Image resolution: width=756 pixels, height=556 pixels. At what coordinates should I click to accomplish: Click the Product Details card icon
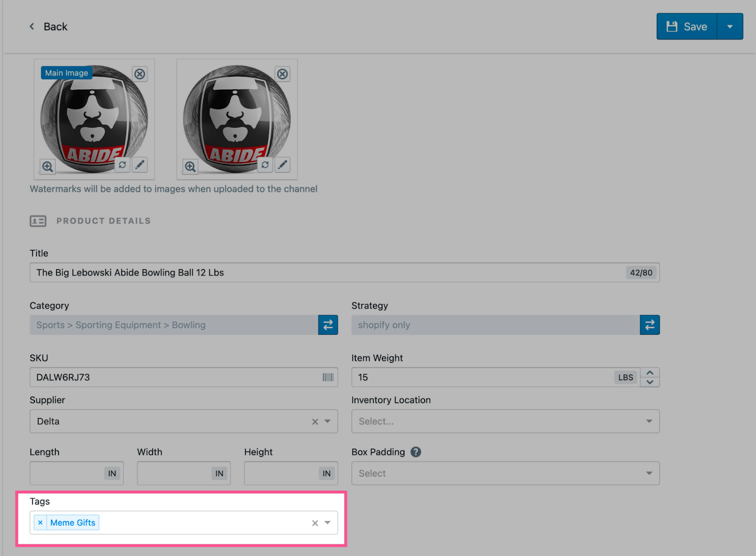(38, 221)
